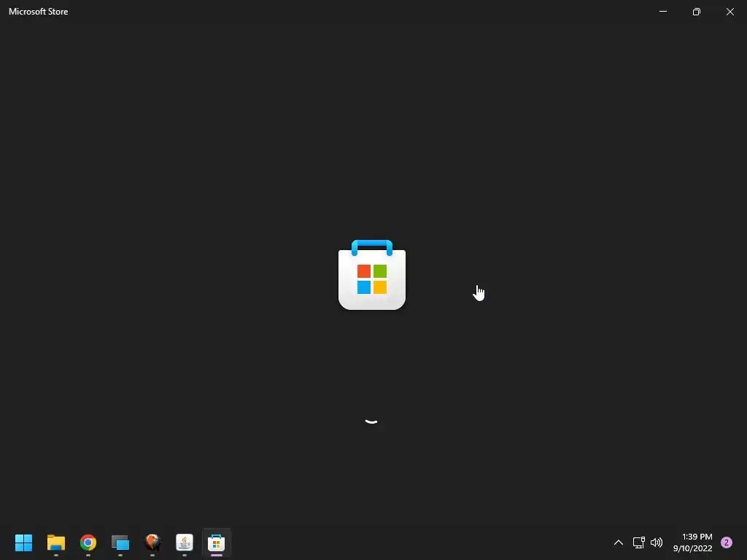
Task: Open network status in the system tray
Action: click(x=638, y=542)
